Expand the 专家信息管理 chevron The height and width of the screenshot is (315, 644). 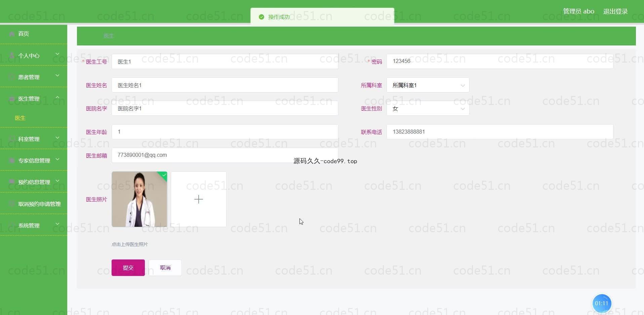coord(57,159)
